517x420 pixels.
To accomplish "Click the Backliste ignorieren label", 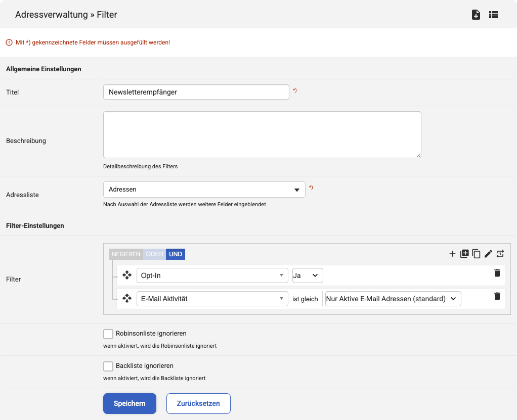I will 144,365.
